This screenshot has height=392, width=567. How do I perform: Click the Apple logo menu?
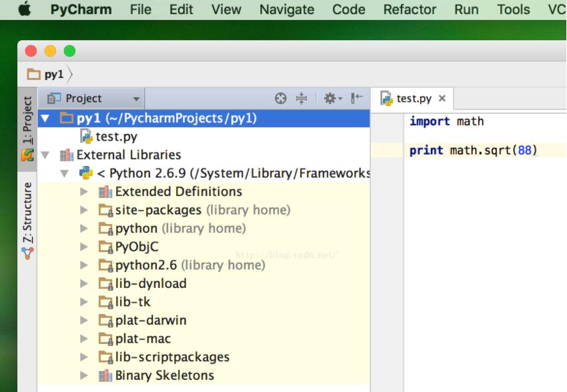pos(25,9)
